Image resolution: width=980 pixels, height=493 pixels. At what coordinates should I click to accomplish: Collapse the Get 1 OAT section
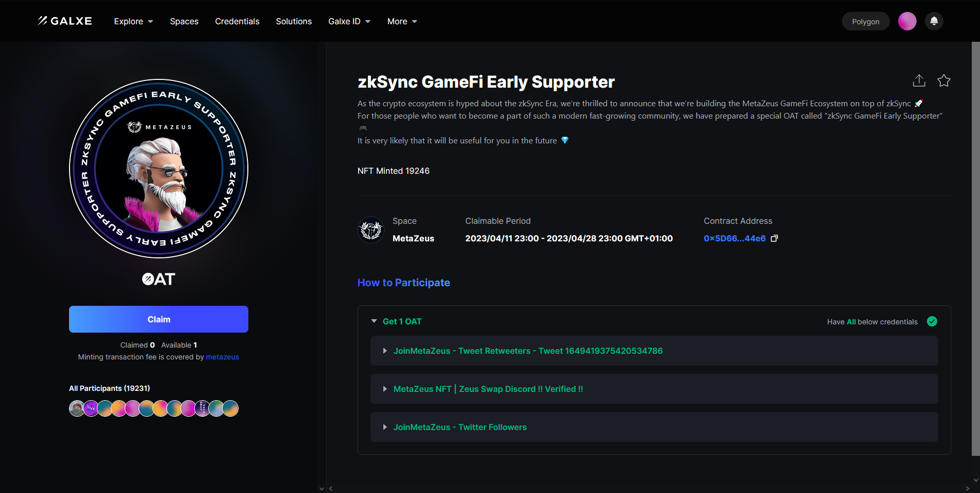click(x=374, y=321)
